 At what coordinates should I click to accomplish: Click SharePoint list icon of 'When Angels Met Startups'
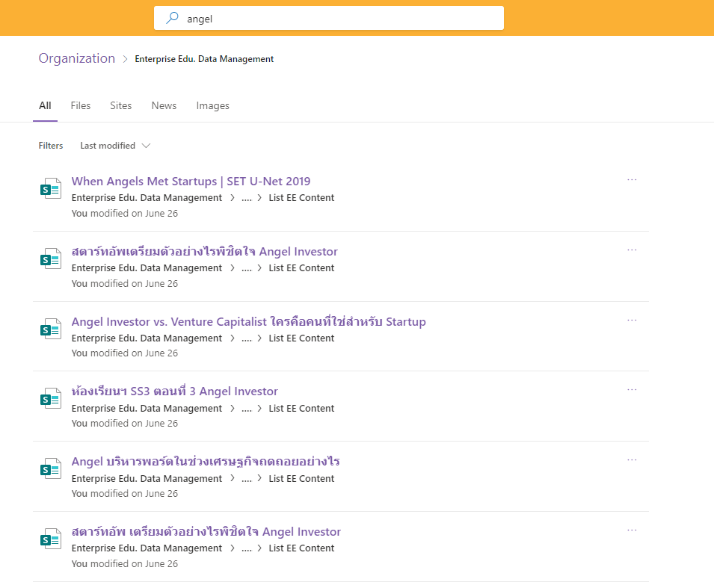click(51, 188)
